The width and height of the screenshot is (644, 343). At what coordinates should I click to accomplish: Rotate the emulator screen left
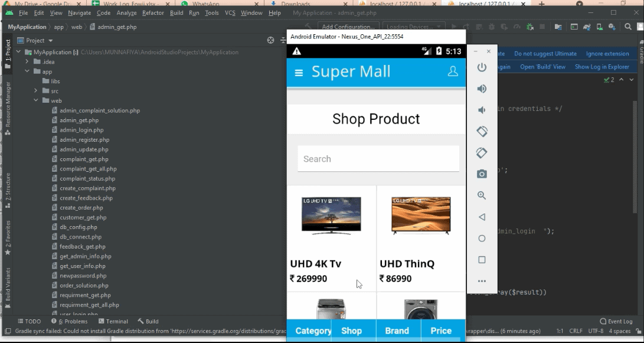pos(482,131)
